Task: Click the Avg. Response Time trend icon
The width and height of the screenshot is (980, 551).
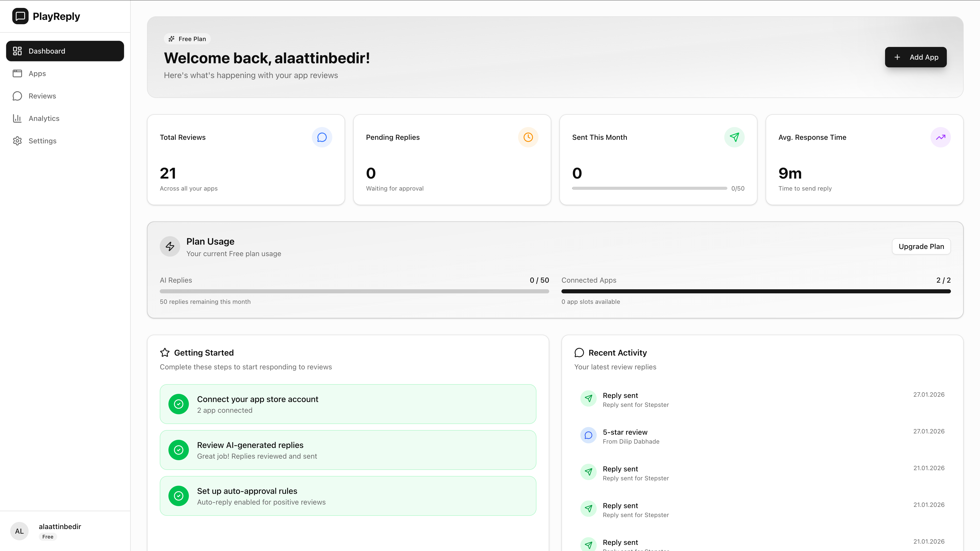Action: click(x=940, y=137)
